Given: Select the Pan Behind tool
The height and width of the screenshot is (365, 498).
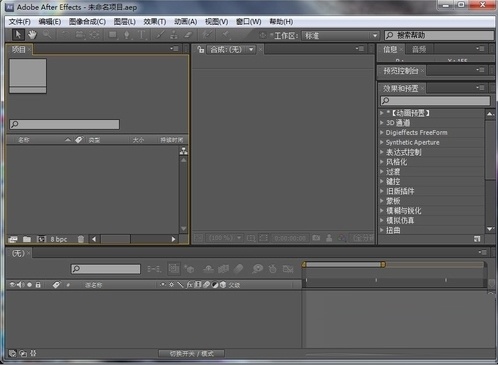Looking at the screenshot, I should coord(94,35).
